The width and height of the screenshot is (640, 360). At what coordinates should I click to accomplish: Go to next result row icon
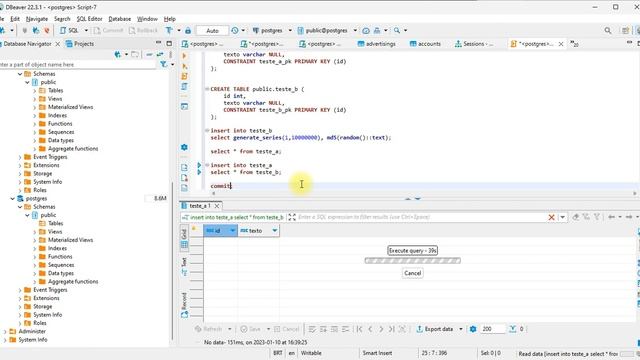381,329
